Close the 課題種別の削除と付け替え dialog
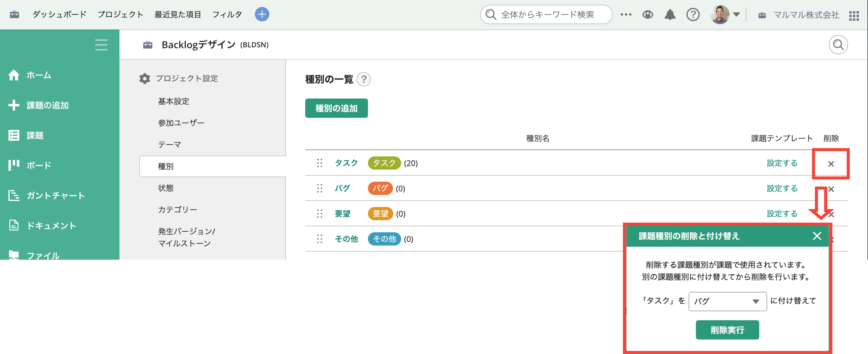The width and height of the screenshot is (868, 354). (x=817, y=236)
